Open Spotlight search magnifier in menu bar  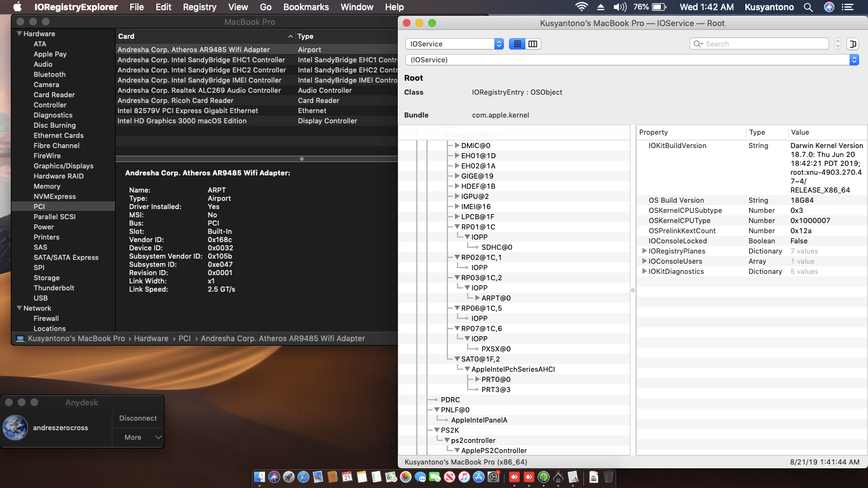pos(808,7)
